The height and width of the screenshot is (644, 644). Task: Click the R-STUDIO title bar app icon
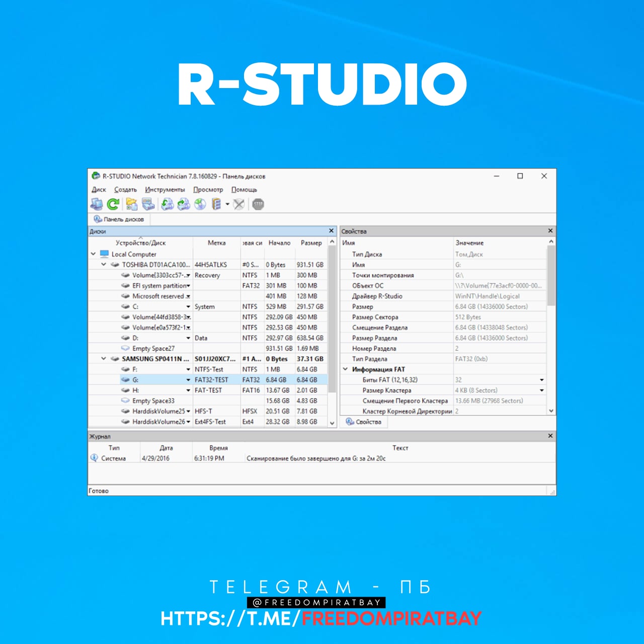pos(96,176)
